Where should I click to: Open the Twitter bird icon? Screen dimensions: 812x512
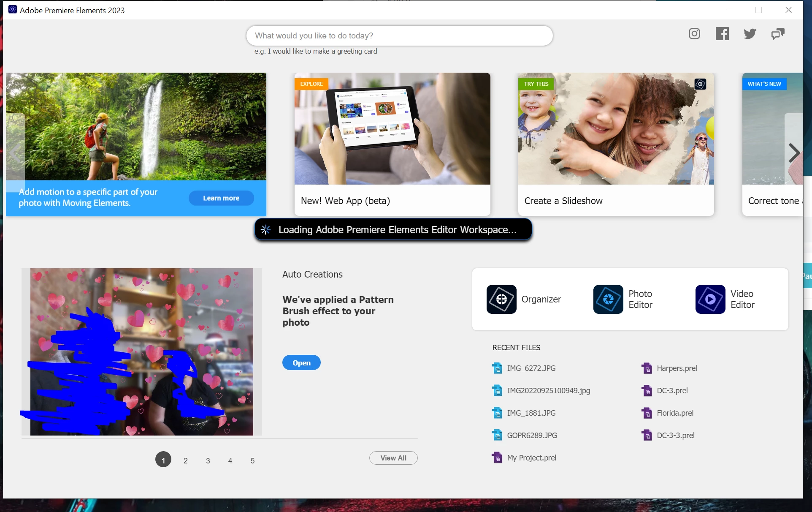pyautogui.click(x=750, y=34)
